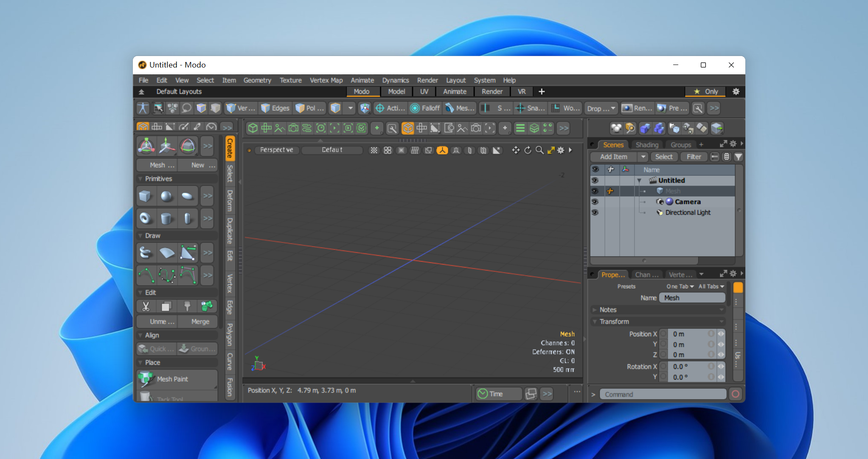The width and height of the screenshot is (868, 459).
Task: Click the Mesh Paint tool
Action: 177,379
